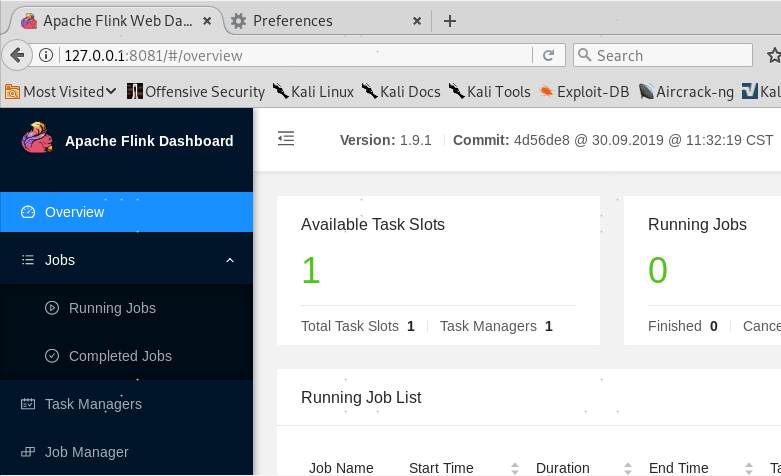The image size is (781, 476).
Task: Open the Kali Tools bookmark
Action: 490,92
